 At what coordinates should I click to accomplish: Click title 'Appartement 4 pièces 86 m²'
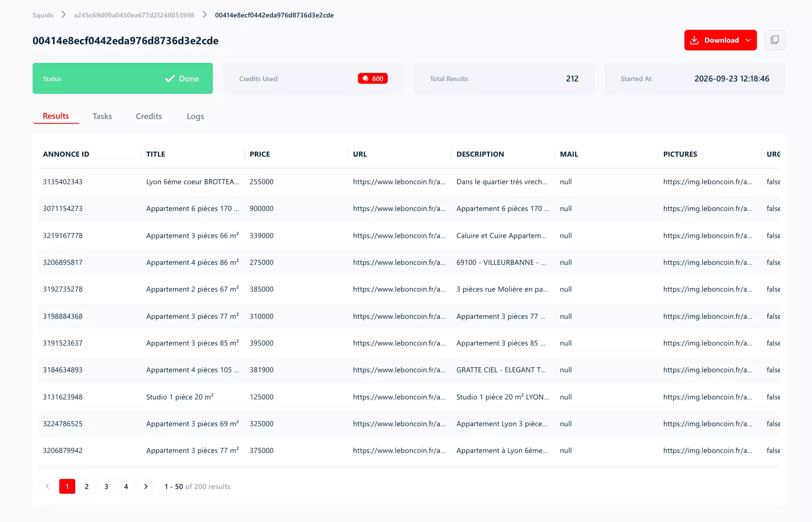(193, 262)
